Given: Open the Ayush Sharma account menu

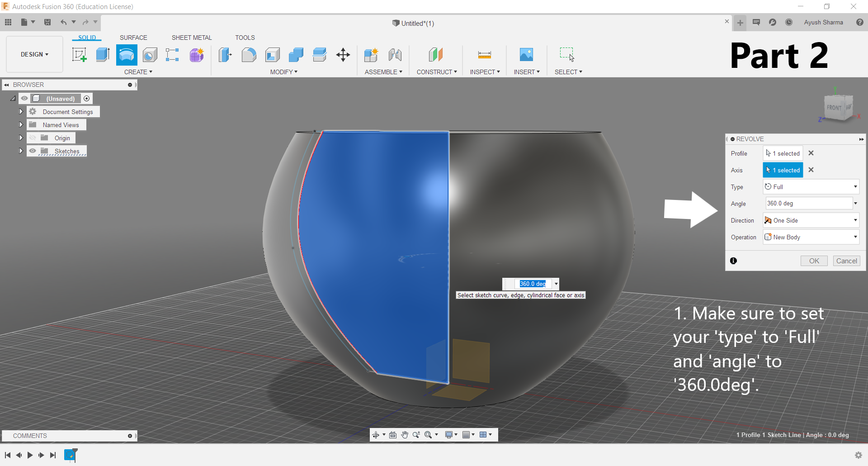Looking at the screenshot, I should (824, 22).
